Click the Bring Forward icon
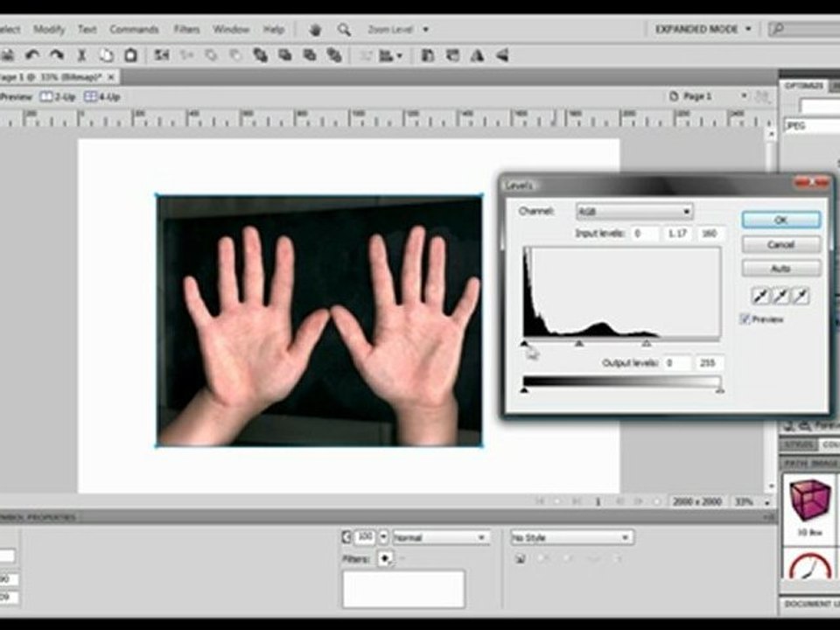Viewport: 840px width, 630px height. pyautogui.click(x=285, y=55)
